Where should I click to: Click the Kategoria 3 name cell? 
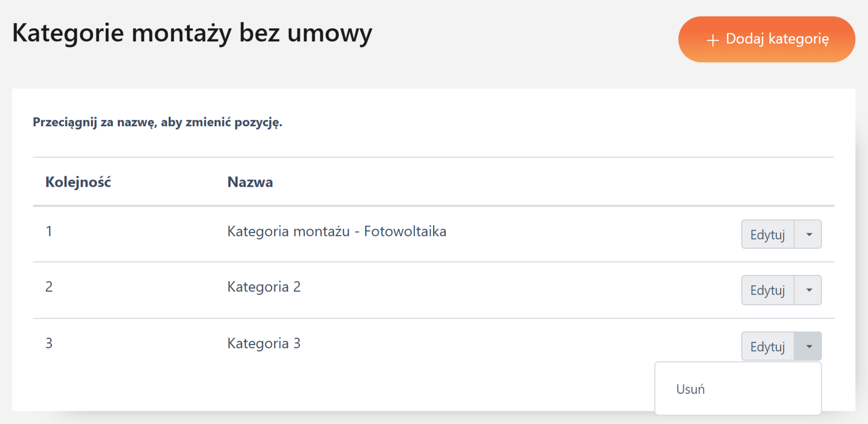(x=264, y=343)
